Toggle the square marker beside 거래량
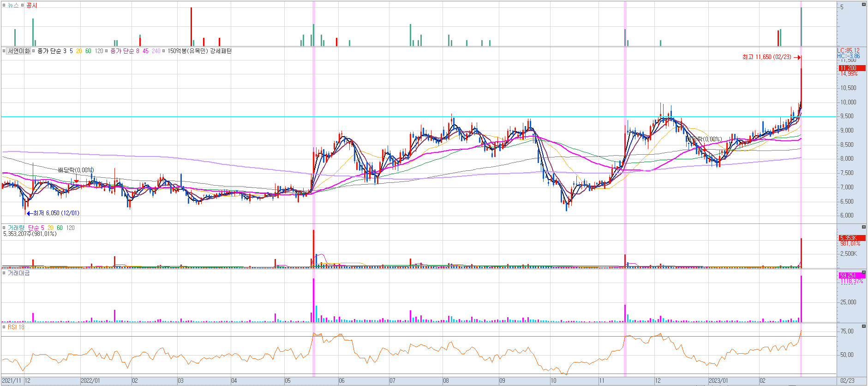The image size is (868, 386). [x=4, y=228]
